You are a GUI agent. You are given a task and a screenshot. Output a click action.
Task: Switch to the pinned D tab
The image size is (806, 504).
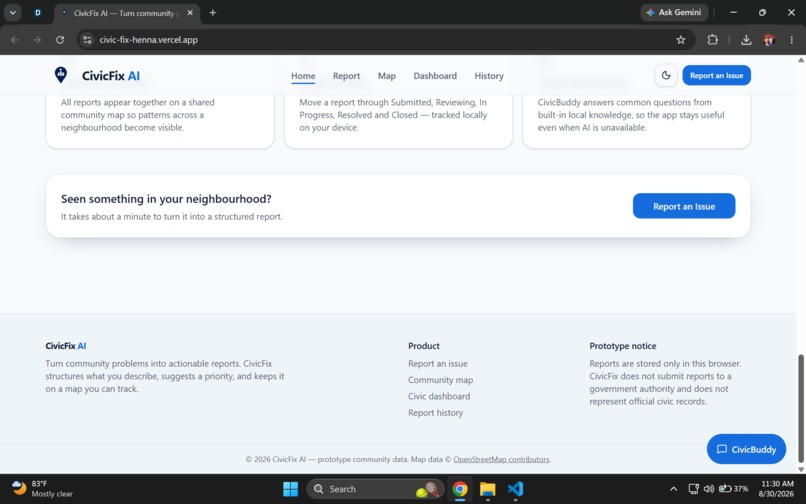(38, 13)
